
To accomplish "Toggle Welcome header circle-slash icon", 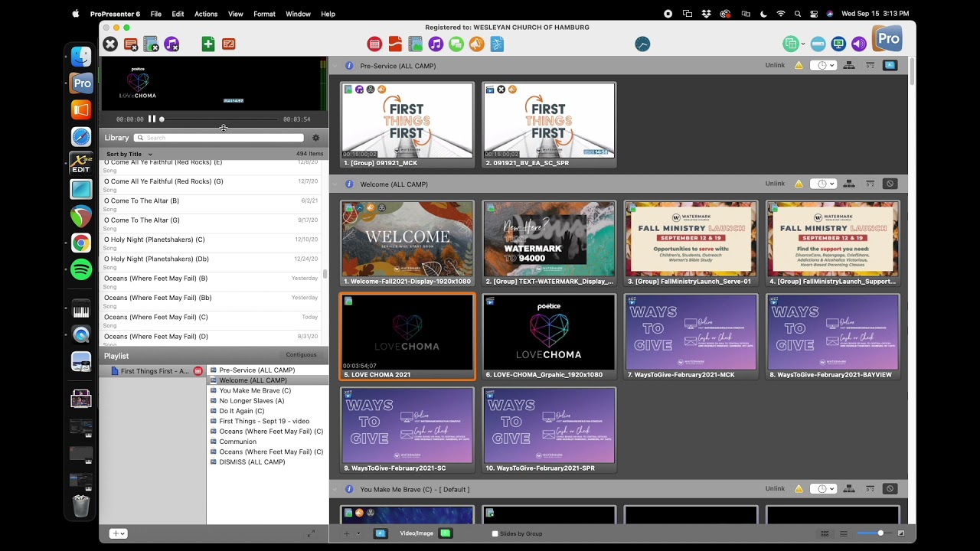I will point(890,184).
